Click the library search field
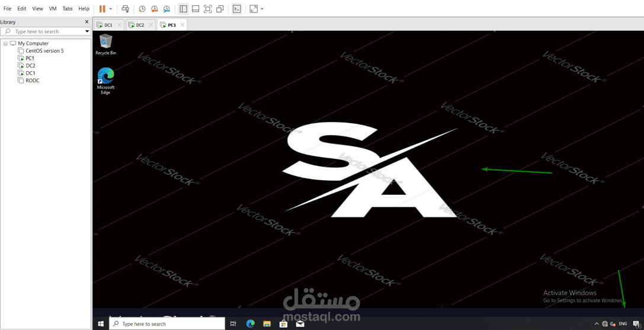Image resolution: width=644 pixels, height=330 pixels. pyautogui.click(x=46, y=31)
